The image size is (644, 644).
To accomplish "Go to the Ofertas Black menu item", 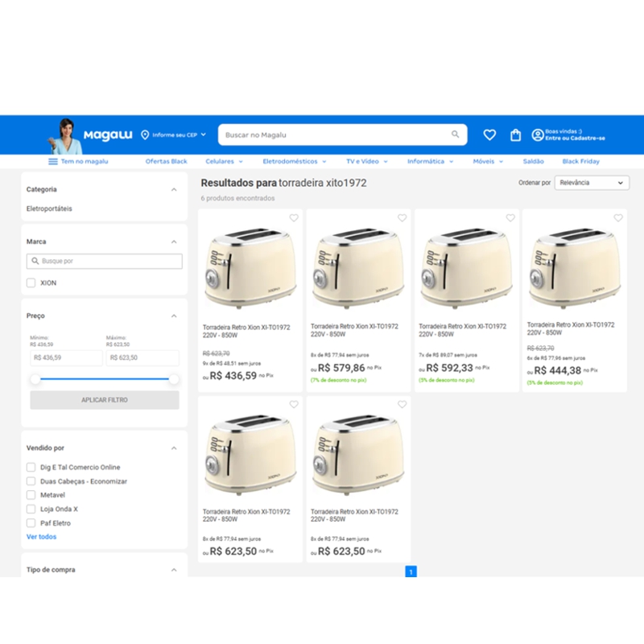I will tap(166, 162).
